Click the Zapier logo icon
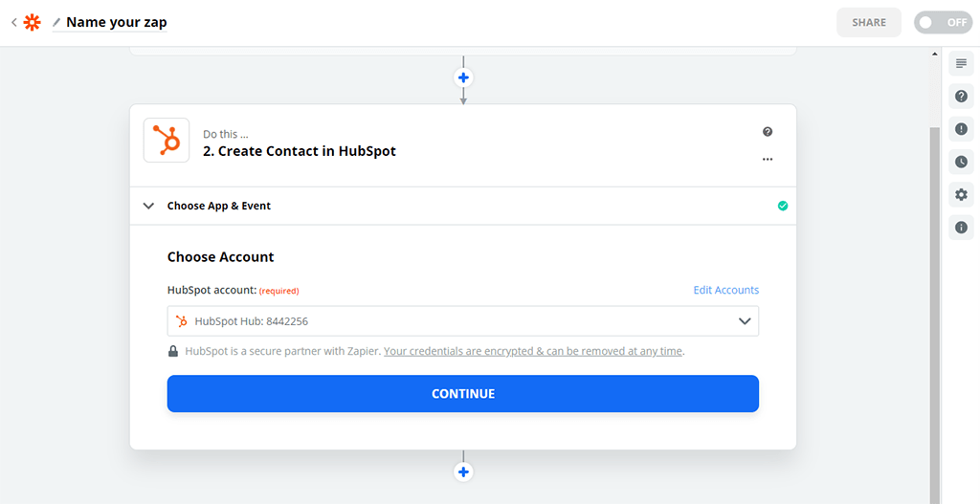Viewport: 980px width, 504px height. (32, 22)
